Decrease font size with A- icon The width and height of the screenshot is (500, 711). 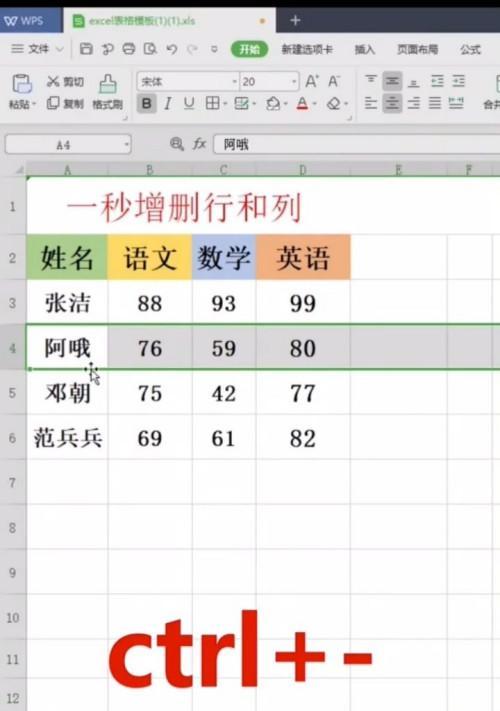334,82
